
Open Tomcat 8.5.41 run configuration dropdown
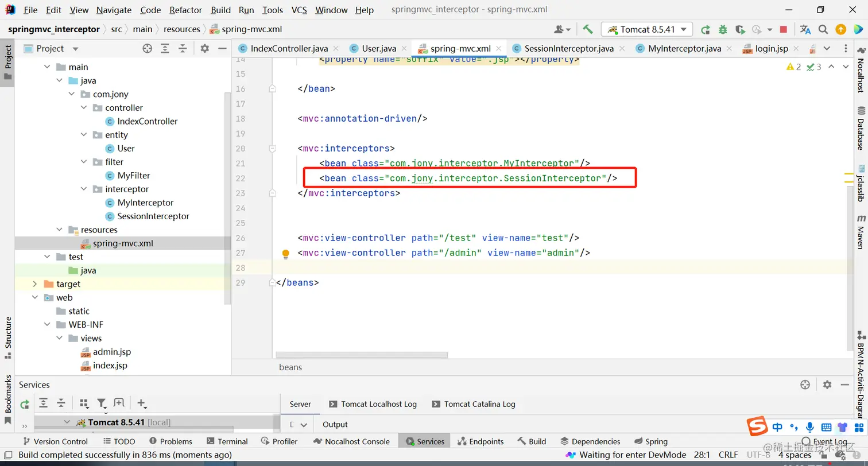coord(647,29)
